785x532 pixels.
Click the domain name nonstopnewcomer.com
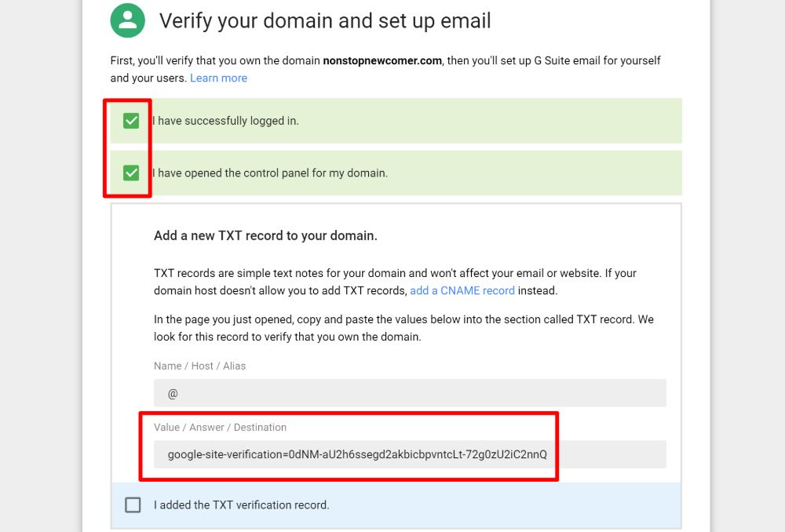[382, 60]
